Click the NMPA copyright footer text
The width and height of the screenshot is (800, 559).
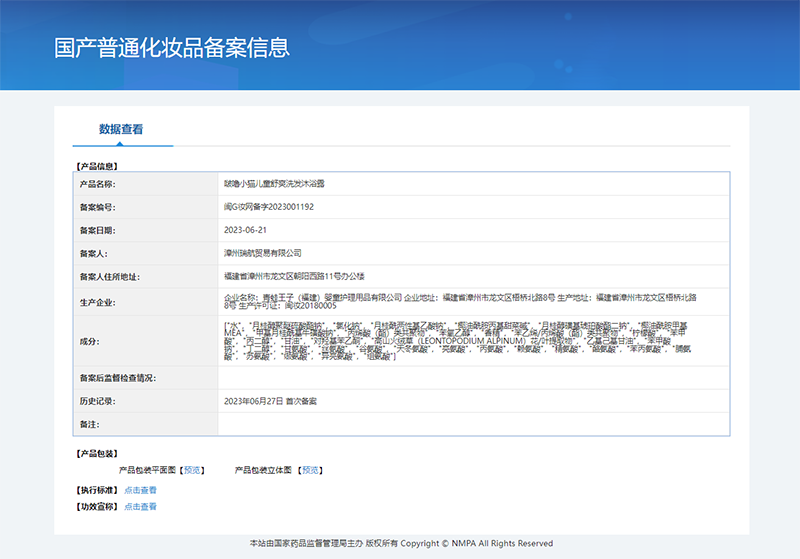point(400,544)
